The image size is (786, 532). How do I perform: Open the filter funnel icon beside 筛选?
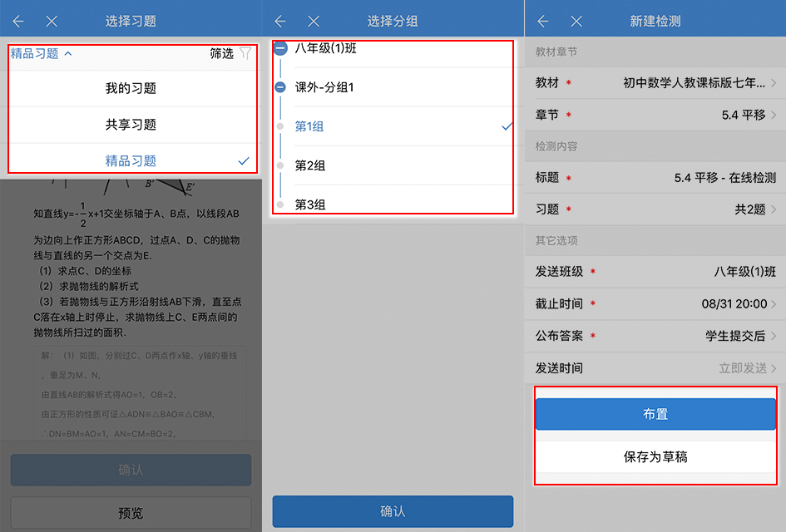tap(244, 52)
